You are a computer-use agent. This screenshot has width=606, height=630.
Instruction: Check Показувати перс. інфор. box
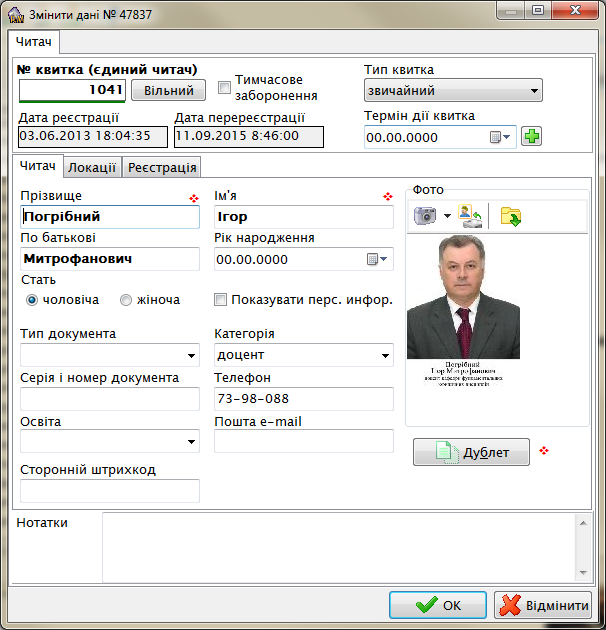[221, 299]
